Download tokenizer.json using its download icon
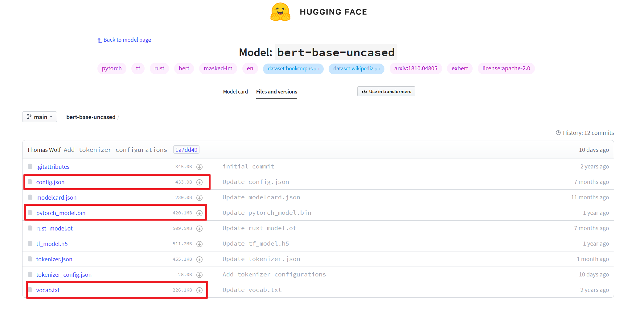 pyautogui.click(x=199, y=259)
